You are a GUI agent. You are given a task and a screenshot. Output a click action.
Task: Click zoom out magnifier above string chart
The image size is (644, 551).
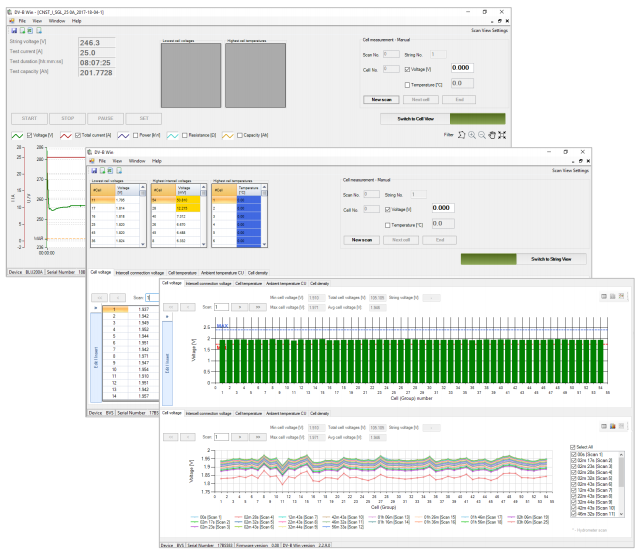(482, 135)
